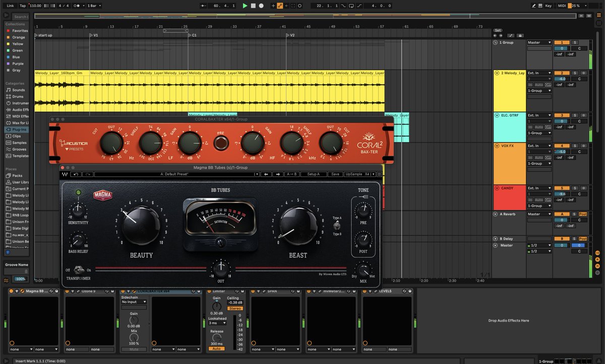The image size is (605, 364).
Task: Toggle Transformer Off/On switch in Magma
Action: pos(79,270)
